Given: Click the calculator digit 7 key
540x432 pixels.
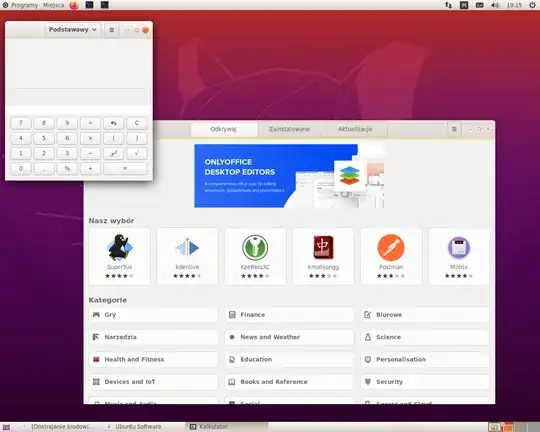Looking at the screenshot, I should [x=21, y=123].
